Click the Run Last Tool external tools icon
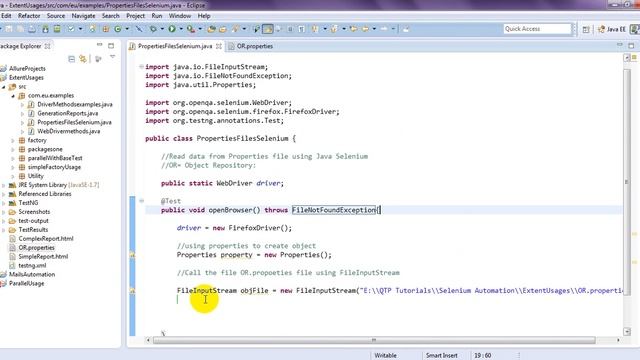 point(191,29)
